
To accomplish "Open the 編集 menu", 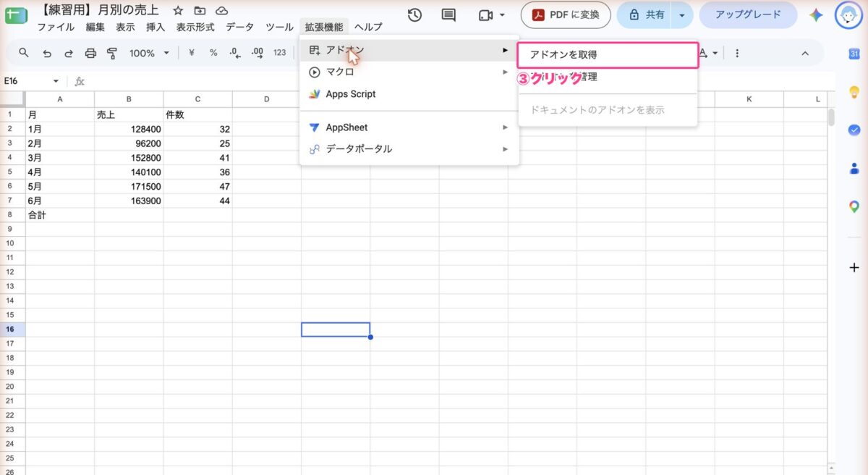I will (x=95, y=27).
